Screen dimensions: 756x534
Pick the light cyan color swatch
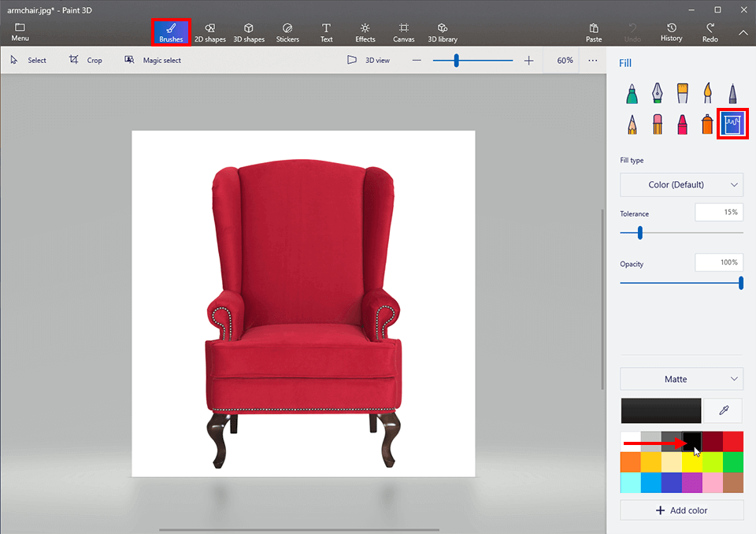[630, 482]
